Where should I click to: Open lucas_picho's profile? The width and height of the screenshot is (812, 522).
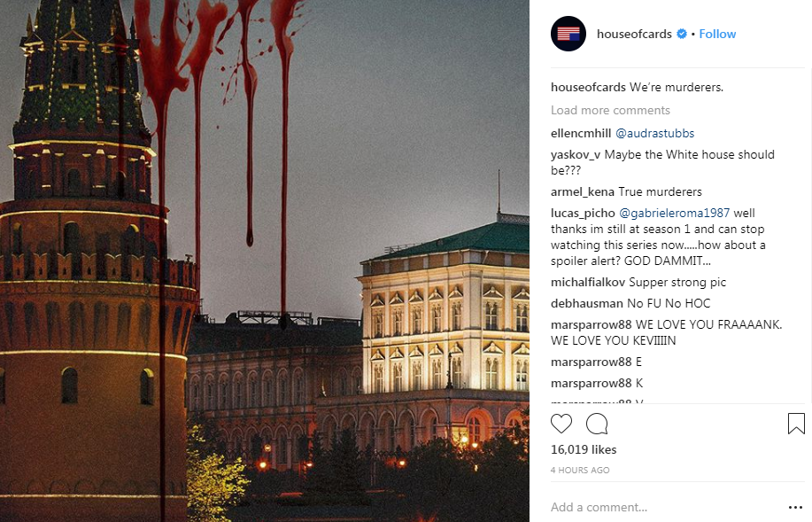pyautogui.click(x=583, y=213)
